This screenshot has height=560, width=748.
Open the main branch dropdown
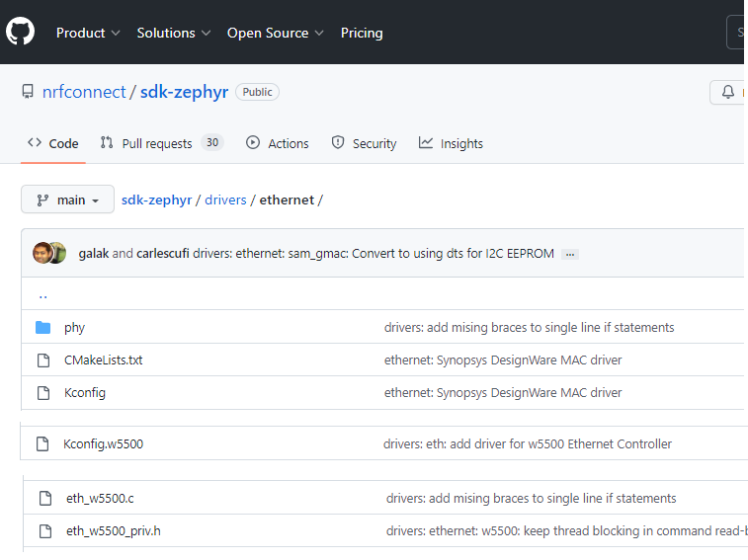tap(67, 200)
